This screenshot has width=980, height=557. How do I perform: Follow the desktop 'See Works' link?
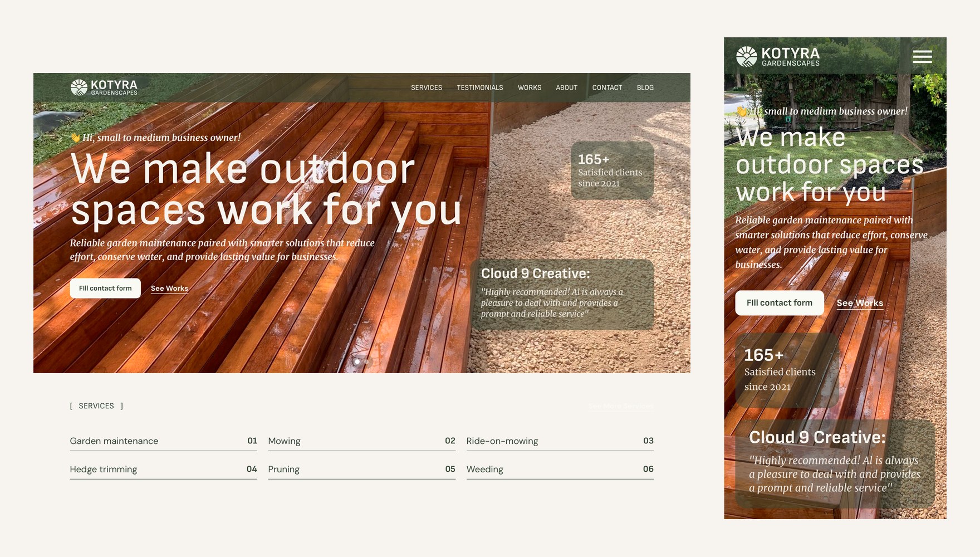(x=169, y=288)
